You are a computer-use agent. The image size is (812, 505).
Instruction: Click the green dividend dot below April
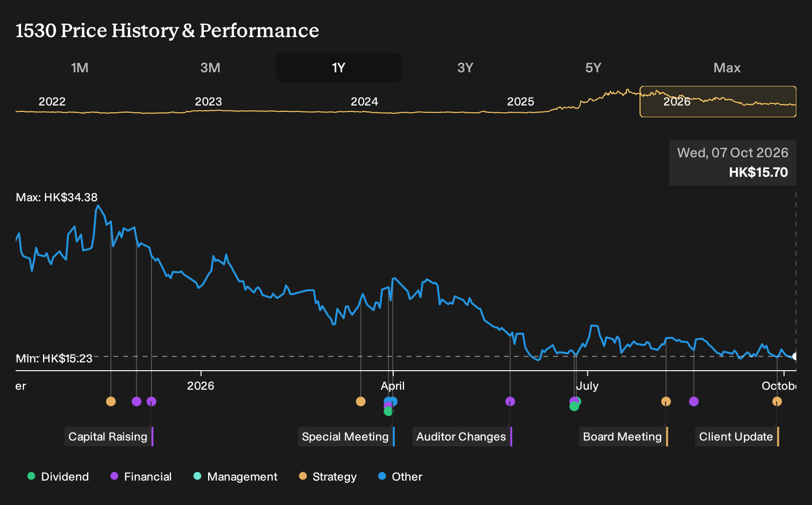pyautogui.click(x=388, y=411)
